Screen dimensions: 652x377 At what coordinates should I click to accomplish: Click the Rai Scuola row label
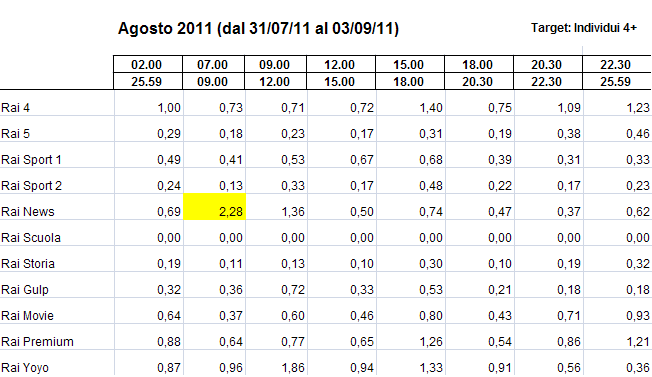click(x=31, y=238)
